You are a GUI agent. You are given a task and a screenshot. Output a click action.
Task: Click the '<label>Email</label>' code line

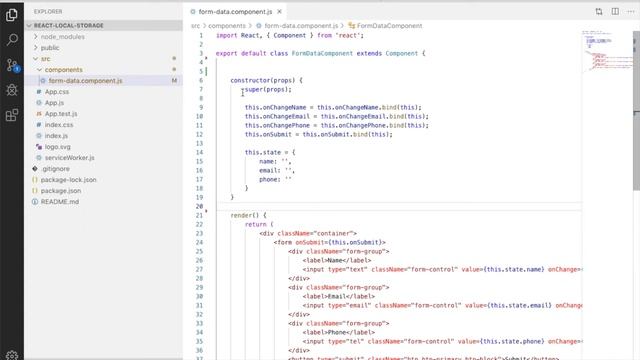click(338, 296)
